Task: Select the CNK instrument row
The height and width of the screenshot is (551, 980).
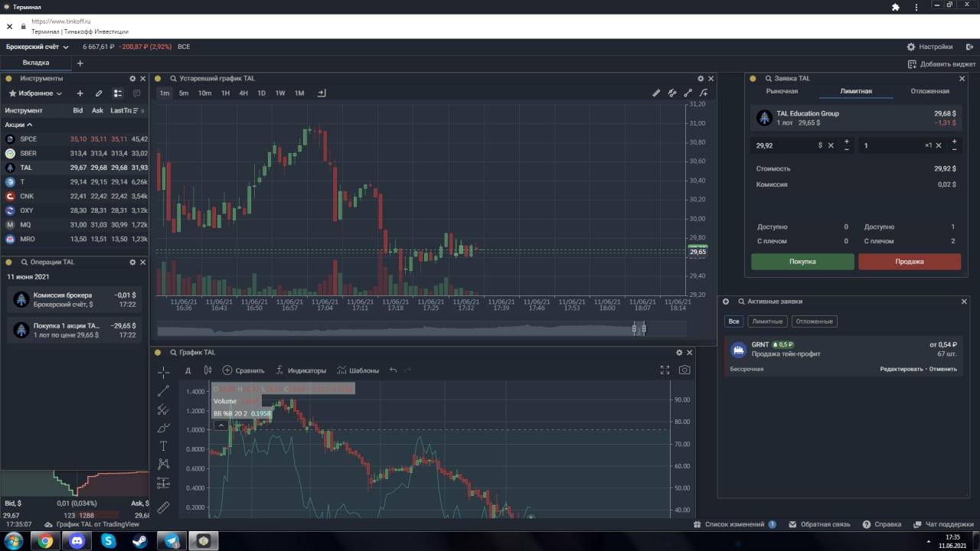Action: point(74,196)
